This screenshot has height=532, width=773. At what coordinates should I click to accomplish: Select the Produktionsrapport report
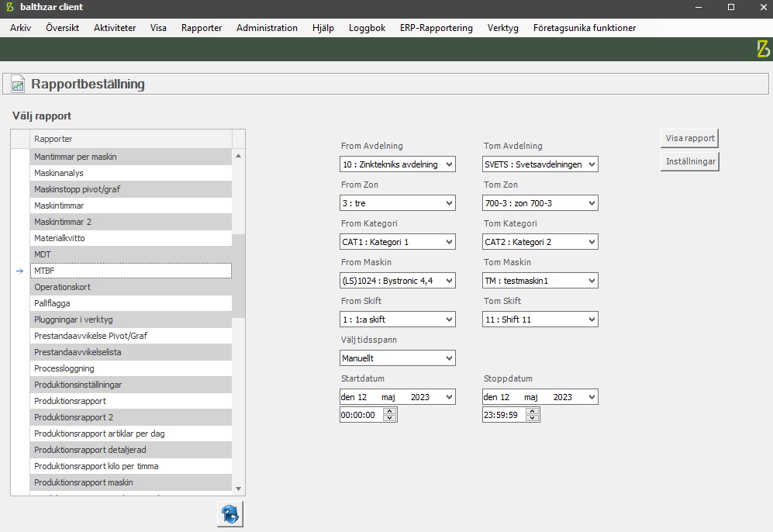pyautogui.click(x=130, y=401)
